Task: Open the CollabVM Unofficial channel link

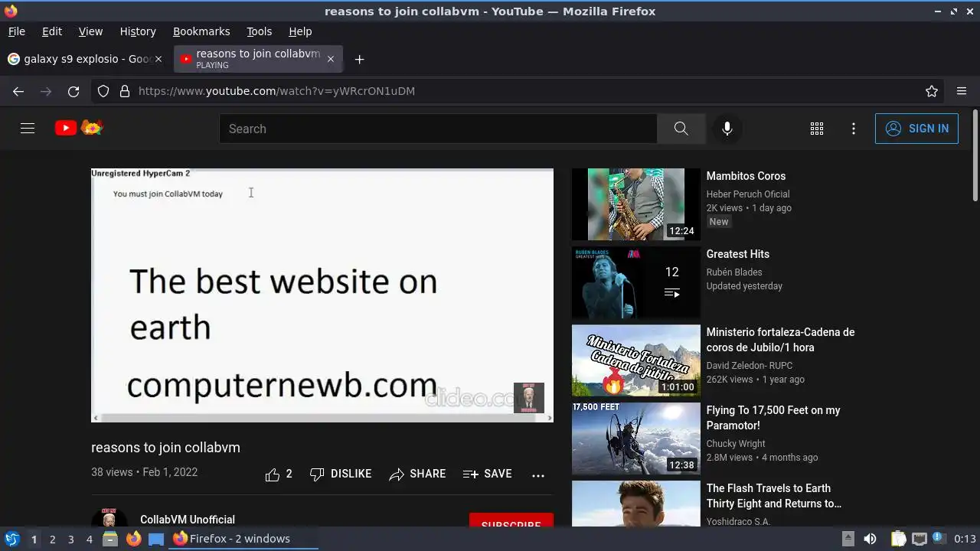Action: coord(188,520)
